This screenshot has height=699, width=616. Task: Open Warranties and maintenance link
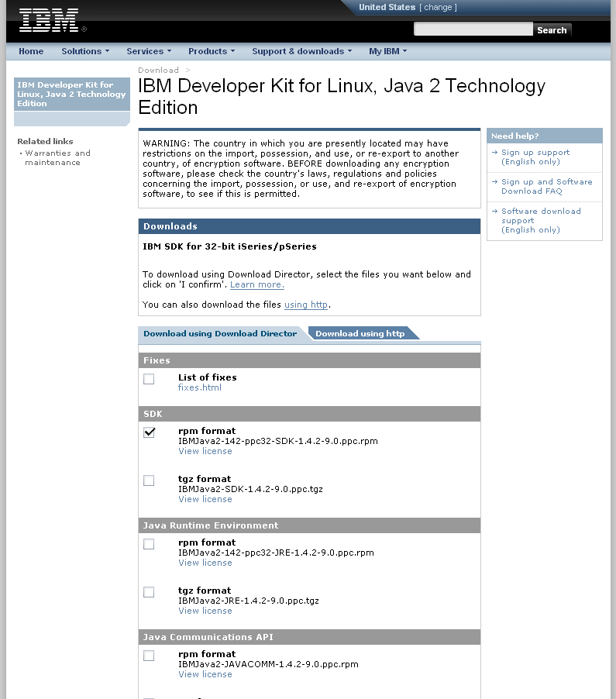tap(58, 158)
